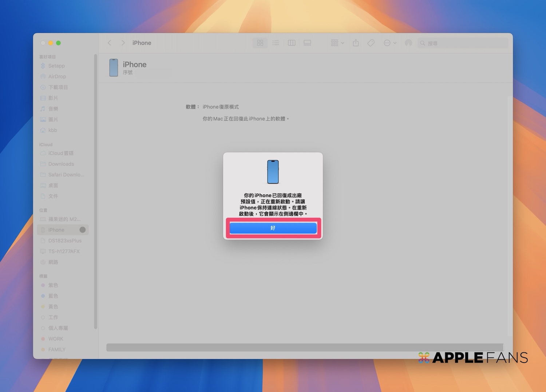The width and height of the screenshot is (546, 392).
Task: Open the Share toolbar icon
Action: click(x=356, y=43)
